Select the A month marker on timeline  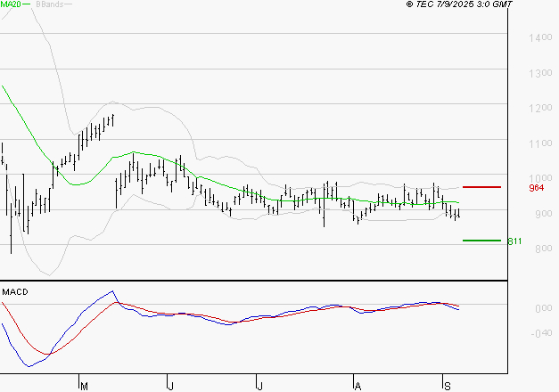click(357, 386)
